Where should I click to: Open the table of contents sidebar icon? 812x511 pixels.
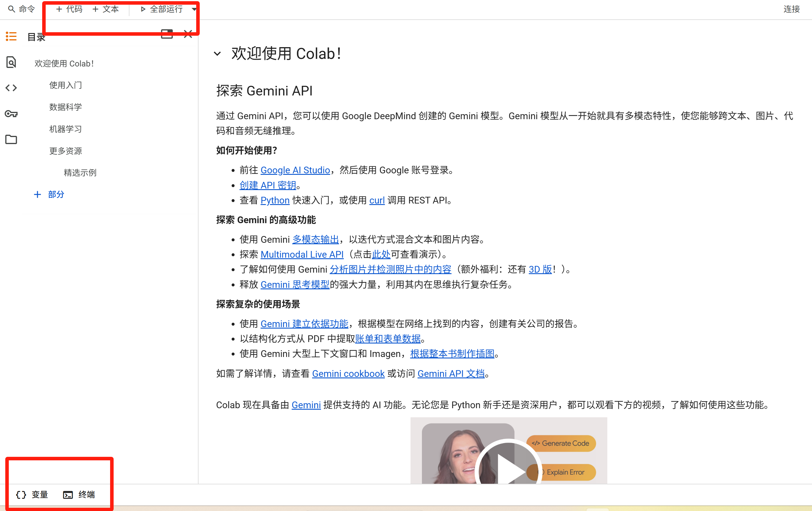tap(11, 36)
